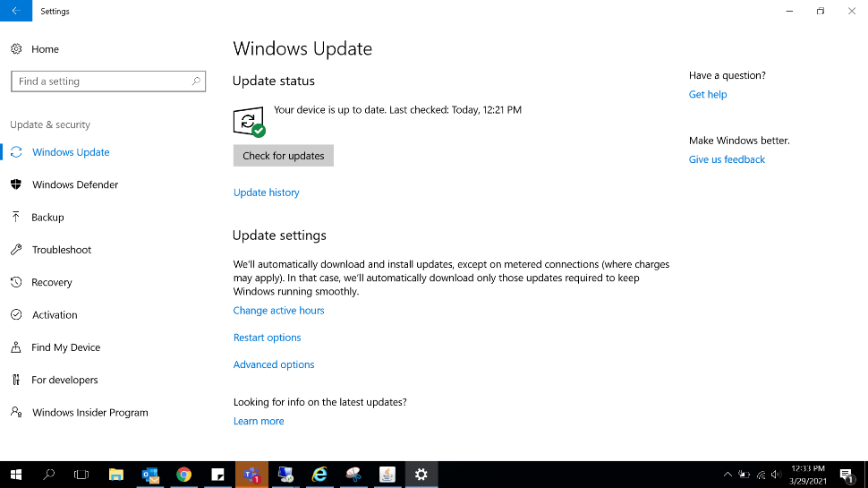Focus the Find a setting search field
868x488 pixels.
(x=108, y=81)
